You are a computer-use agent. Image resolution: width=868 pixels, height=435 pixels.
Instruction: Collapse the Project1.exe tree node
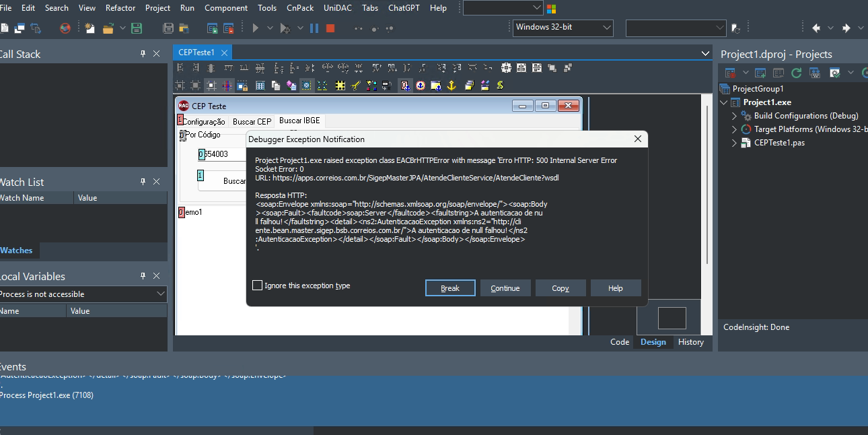click(x=724, y=102)
